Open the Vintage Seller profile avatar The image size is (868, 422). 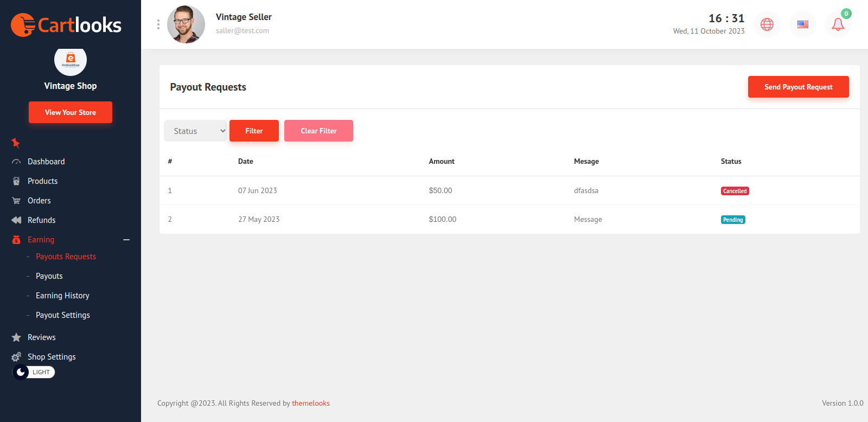coord(186,24)
